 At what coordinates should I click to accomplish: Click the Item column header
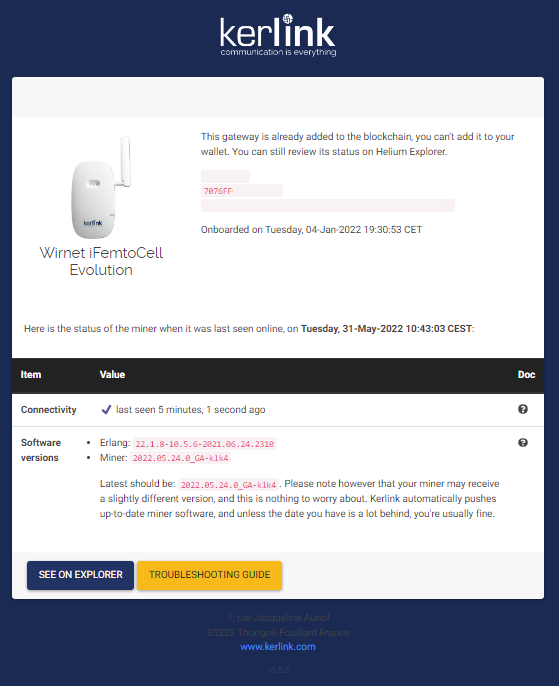[x=31, y=374]
